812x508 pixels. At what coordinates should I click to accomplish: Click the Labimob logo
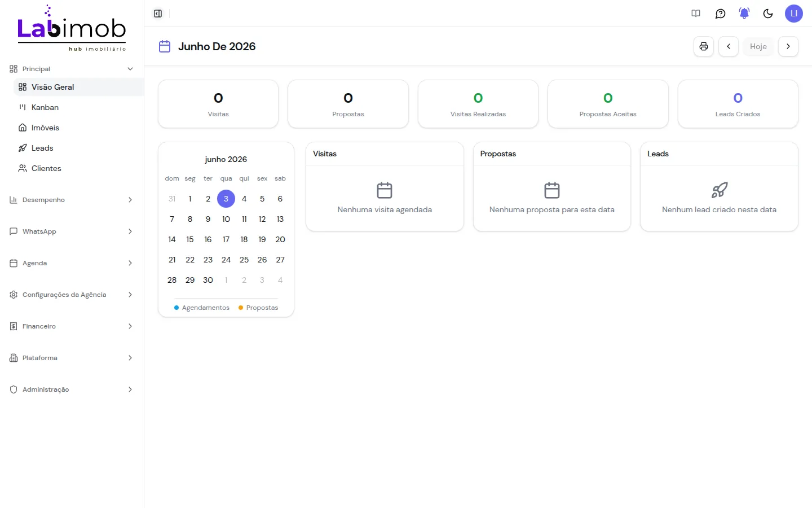point(72,28)
